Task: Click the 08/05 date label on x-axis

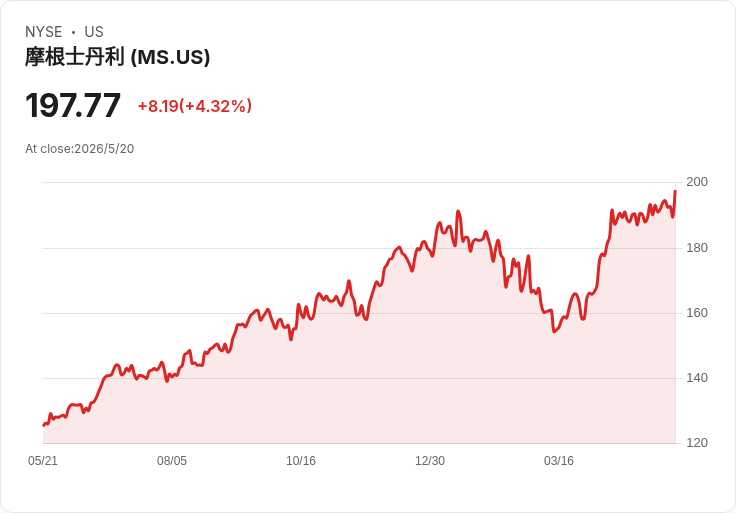Action: coord(172,460)
